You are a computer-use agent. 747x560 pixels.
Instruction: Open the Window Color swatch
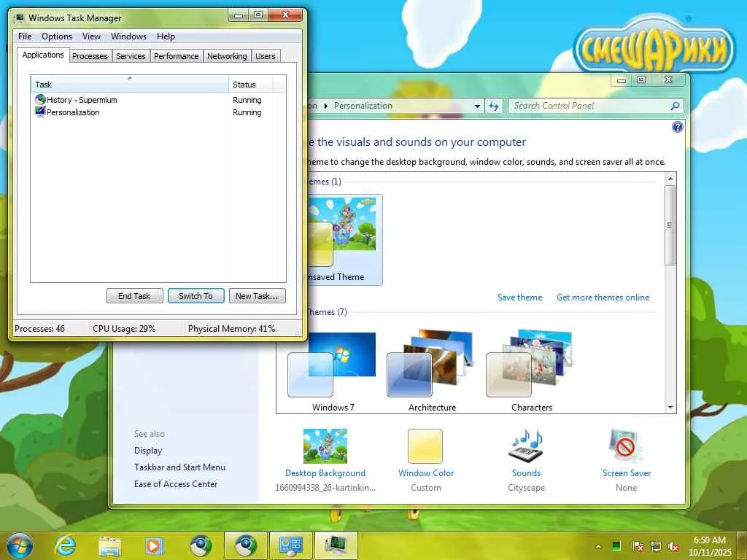click(x=425, y=446)
